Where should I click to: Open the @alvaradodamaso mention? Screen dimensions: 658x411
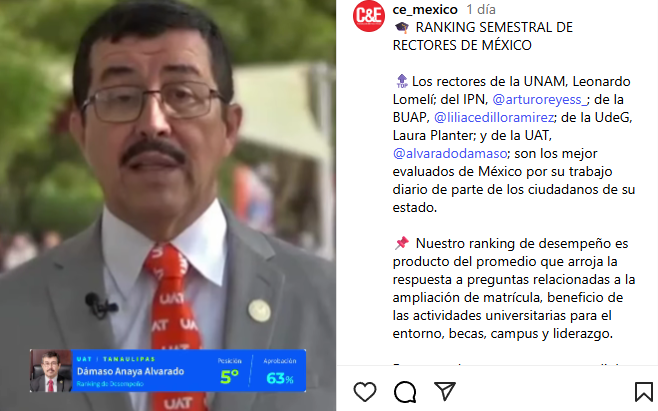(x=450, y=154)
